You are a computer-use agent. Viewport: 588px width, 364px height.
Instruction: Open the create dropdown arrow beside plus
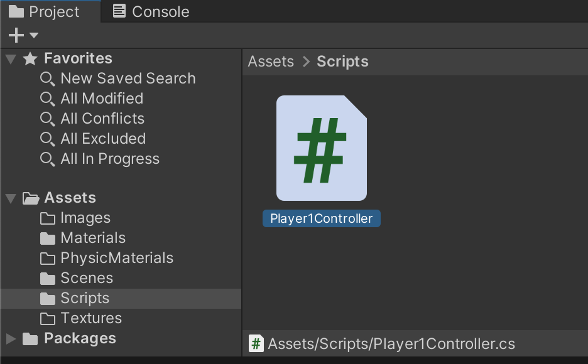click(34, 35)
